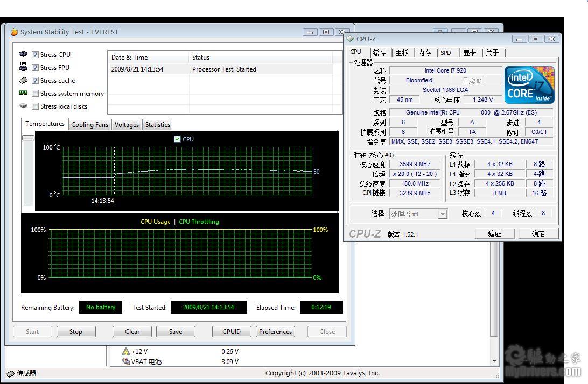Click the sensor icon in status bar

pyautogui.click(x=10, y=373)
